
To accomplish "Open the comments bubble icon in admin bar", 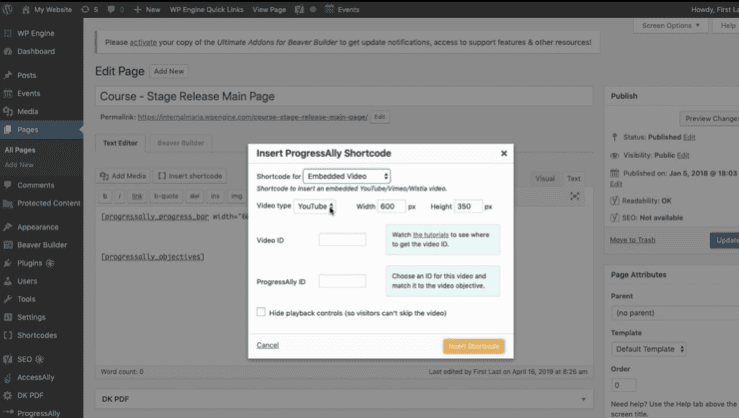I will pos(111,9).
